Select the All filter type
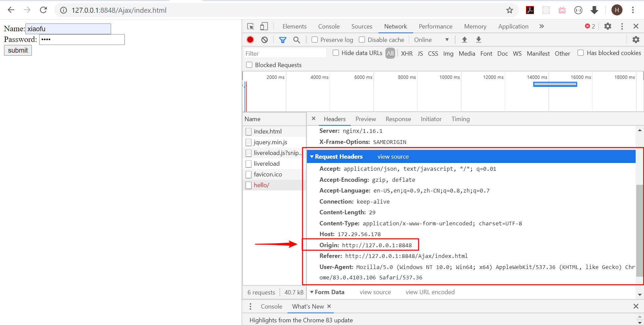This screenshot has width=644, height=325. click(x=390, y=53)
